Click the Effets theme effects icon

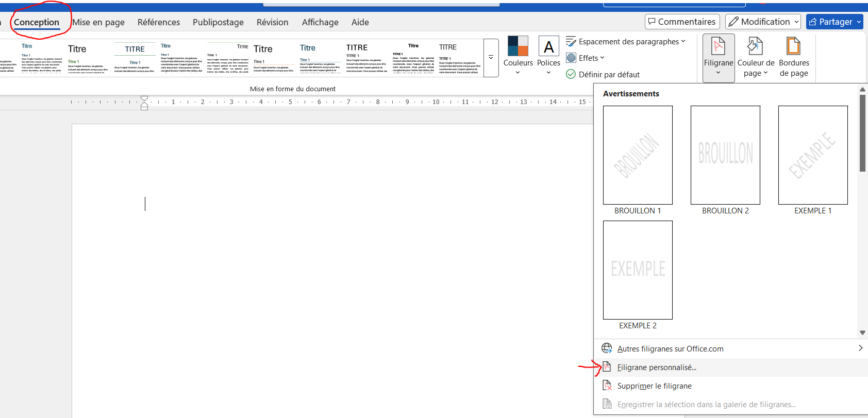click(x=571, y=58)
